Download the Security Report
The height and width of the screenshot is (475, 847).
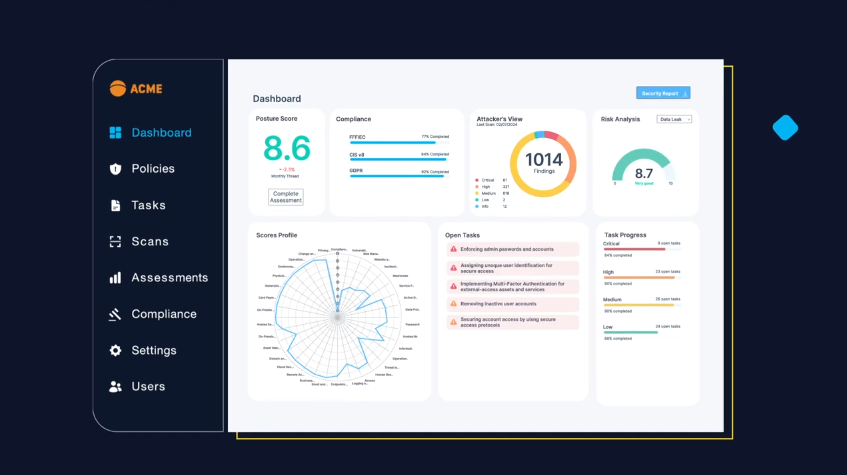click(663, 93)
